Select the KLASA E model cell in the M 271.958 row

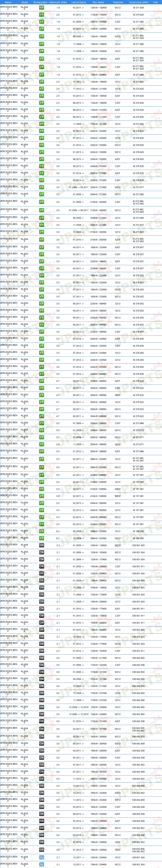(x=25, y=8)
